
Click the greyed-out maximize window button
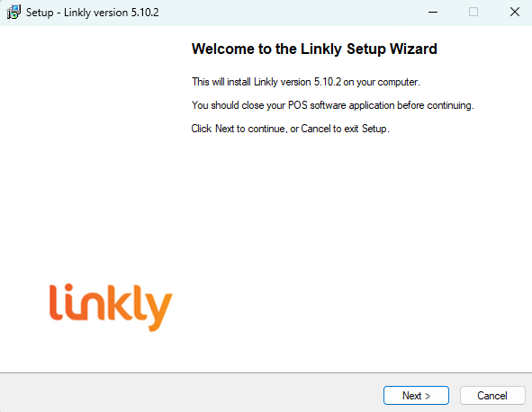coord(473,13)
